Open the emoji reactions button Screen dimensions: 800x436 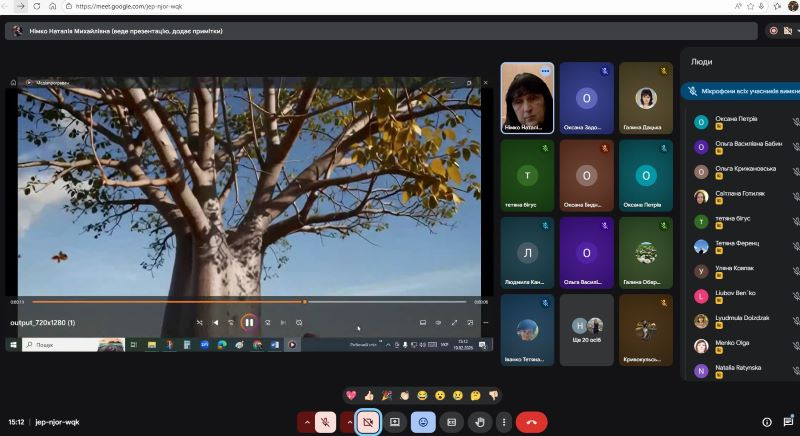coord(423,422)
